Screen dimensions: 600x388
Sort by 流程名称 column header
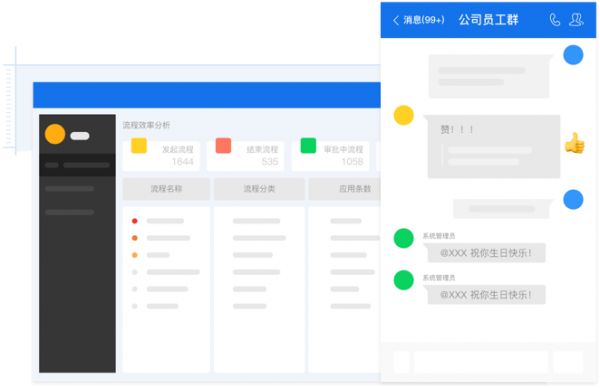pos(166,189)
